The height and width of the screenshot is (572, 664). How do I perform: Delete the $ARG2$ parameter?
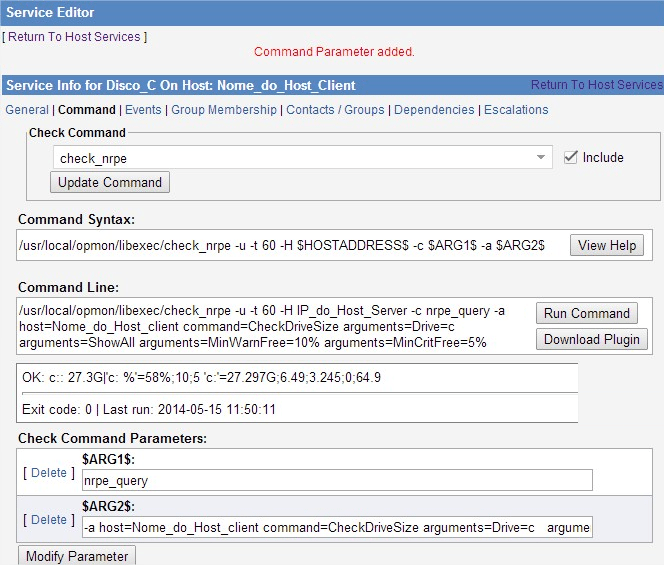(x=49, y=520)
